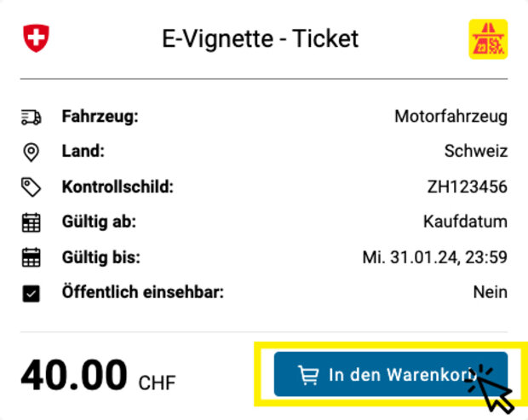
Task: Click the Swiss coat of arms logo
Action: pyautogui.click(x=36, y=38)
